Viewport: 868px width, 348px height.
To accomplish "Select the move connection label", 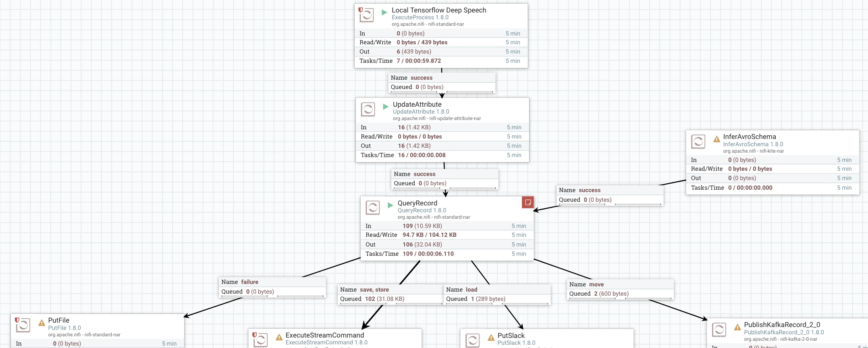I will (x=620, y=289).
